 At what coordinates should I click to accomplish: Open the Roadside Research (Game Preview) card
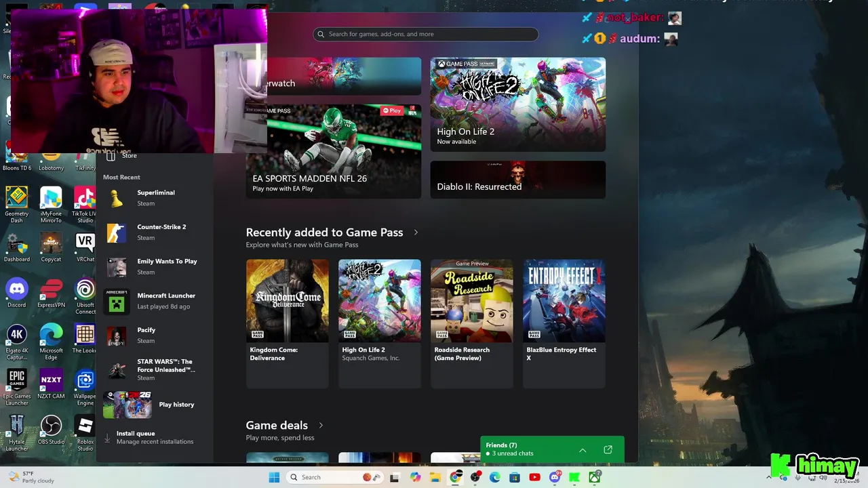pos(472,323)
